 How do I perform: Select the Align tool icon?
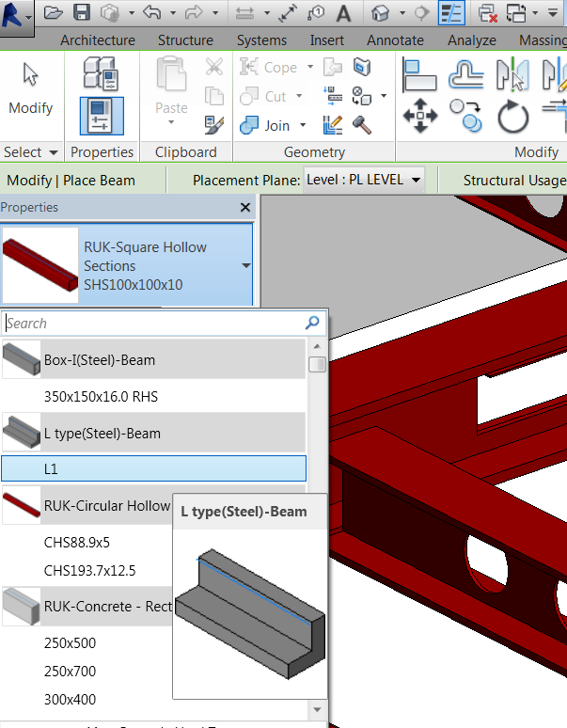coord(419,74)
